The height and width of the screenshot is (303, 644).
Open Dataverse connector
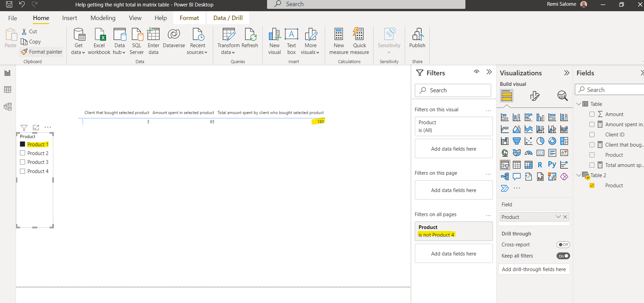click(x=174, y=38)
